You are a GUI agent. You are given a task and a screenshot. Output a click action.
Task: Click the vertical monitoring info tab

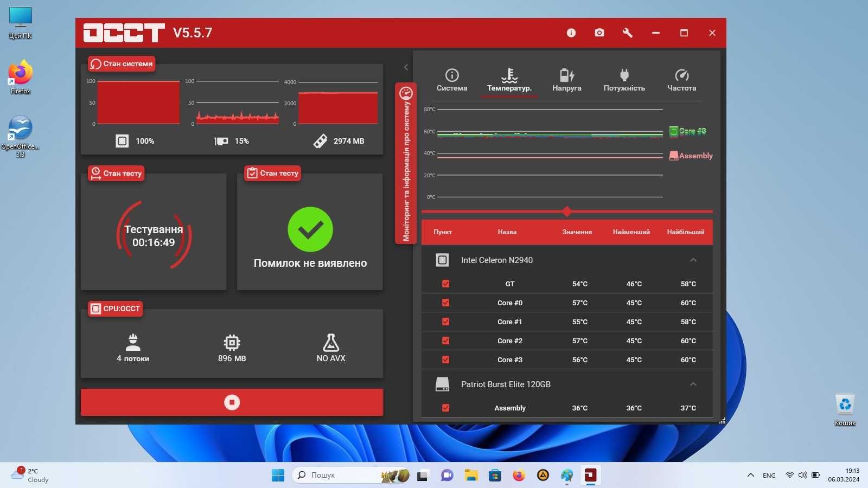[x=406, y=163]
